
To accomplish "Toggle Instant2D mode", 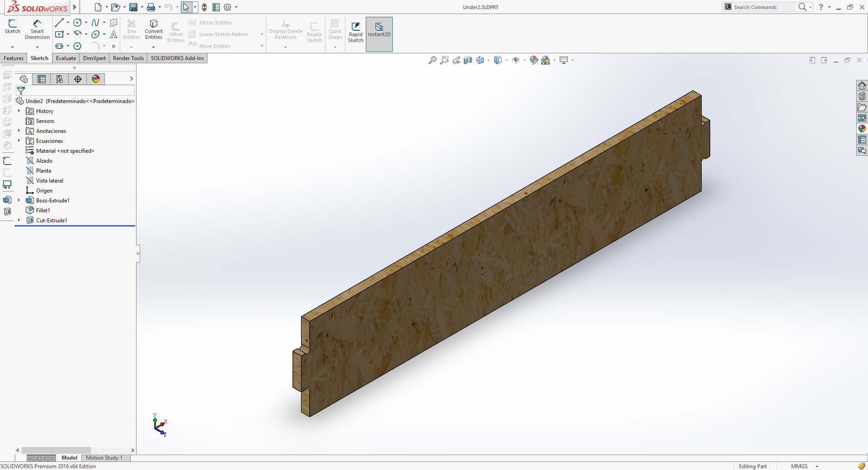I will [x=379, y=34].
